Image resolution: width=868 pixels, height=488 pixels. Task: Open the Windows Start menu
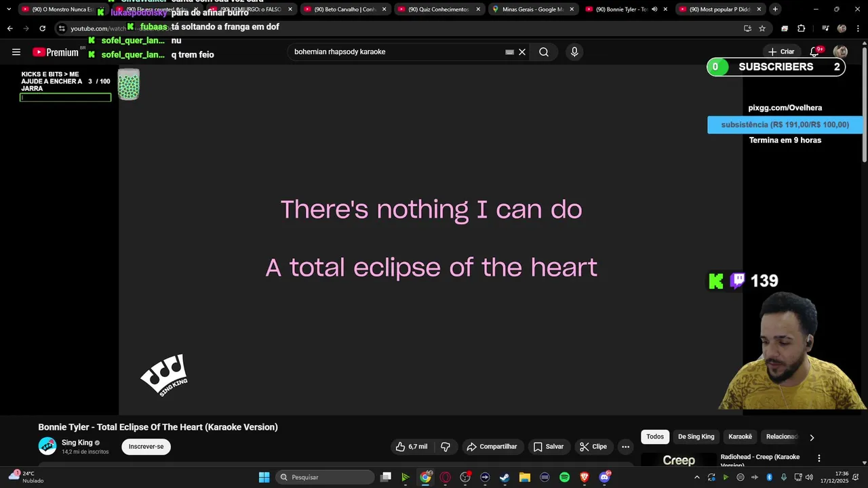coord(264,477)
